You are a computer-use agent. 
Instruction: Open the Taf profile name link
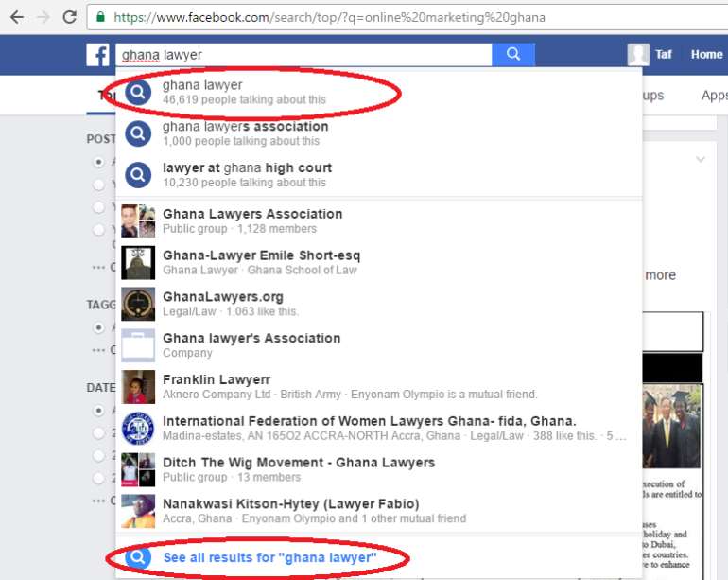tap(664, 54)
